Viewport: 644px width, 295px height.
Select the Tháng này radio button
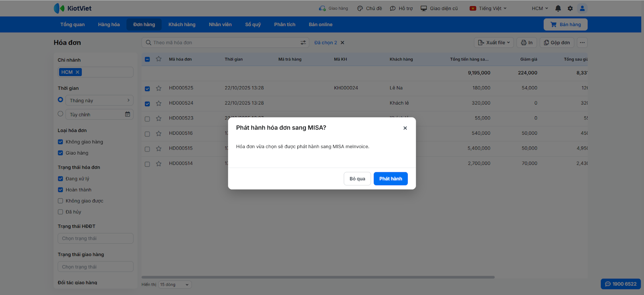point(60,100)
